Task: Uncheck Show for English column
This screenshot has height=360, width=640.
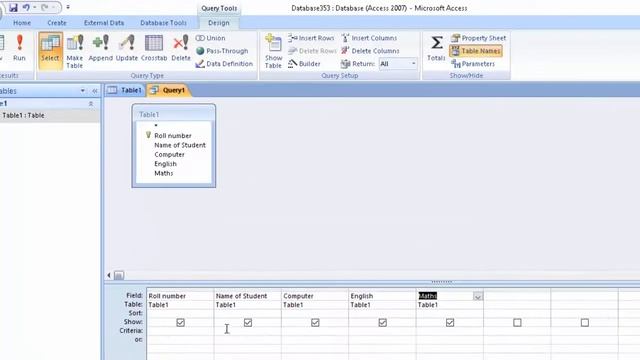Action: [382, 322]
